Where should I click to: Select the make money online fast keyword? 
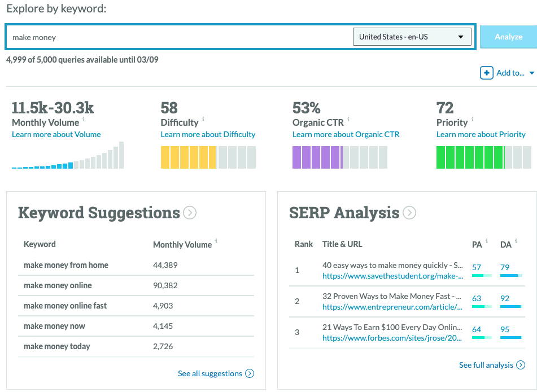pos(65,306)
